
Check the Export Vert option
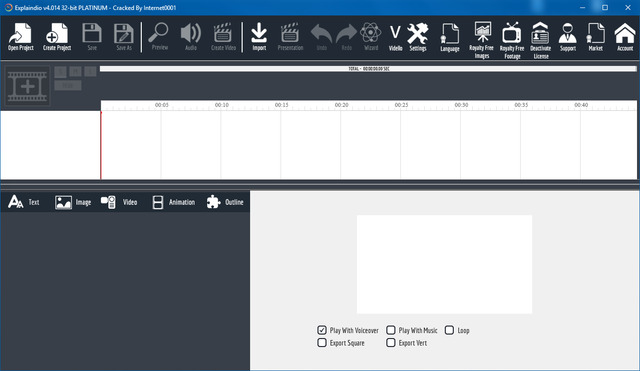391,342
